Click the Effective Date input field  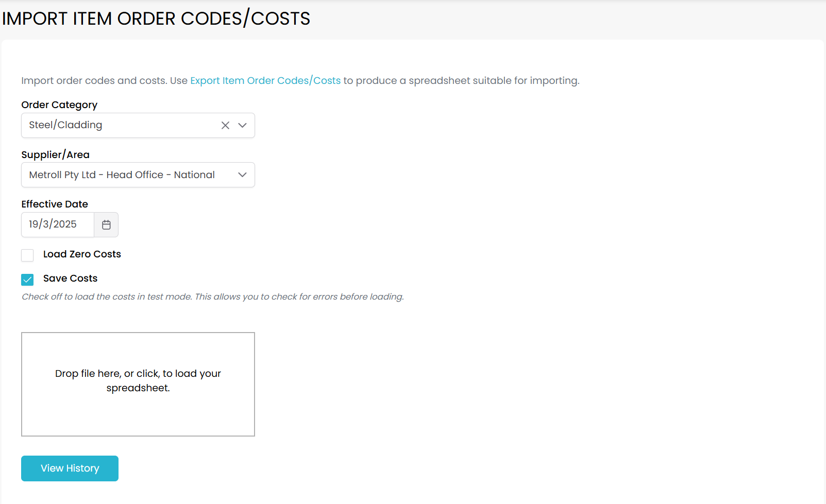(57, 224)
